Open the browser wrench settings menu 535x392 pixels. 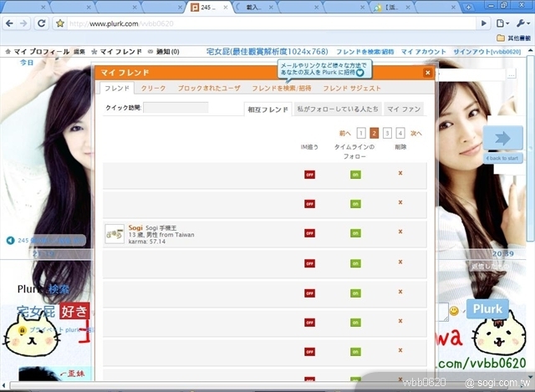click(522, 23)
